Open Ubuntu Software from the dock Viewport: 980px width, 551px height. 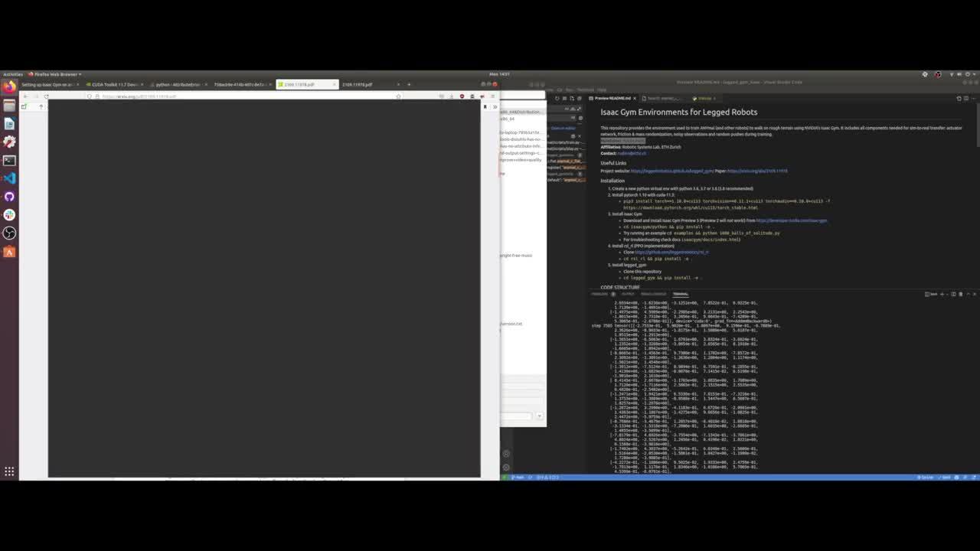(x=9, y=252)
